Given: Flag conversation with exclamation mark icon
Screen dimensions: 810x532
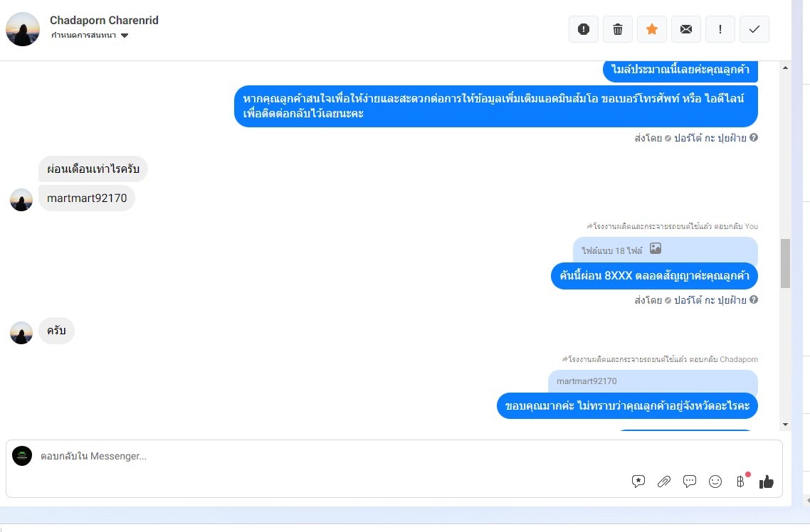Looking at the screenshot, I should point(720,29).
